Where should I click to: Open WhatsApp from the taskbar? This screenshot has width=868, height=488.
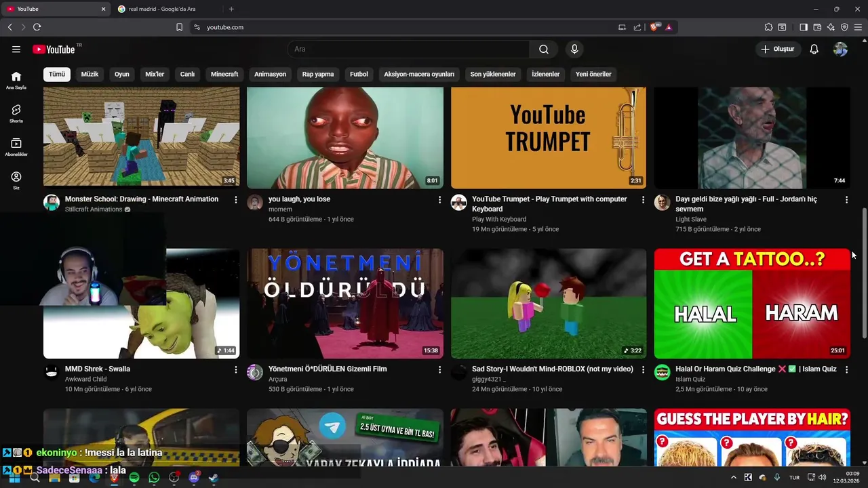click(x=154, y=478)
